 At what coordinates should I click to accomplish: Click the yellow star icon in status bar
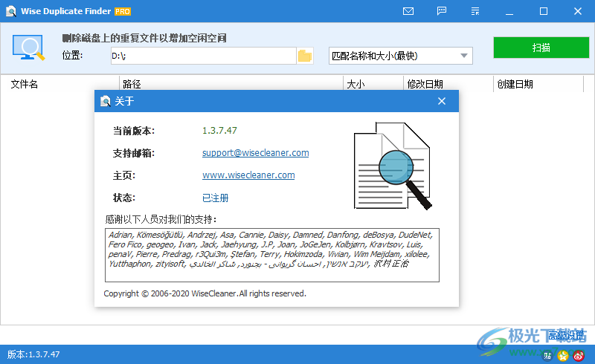[x=563, y=356]
